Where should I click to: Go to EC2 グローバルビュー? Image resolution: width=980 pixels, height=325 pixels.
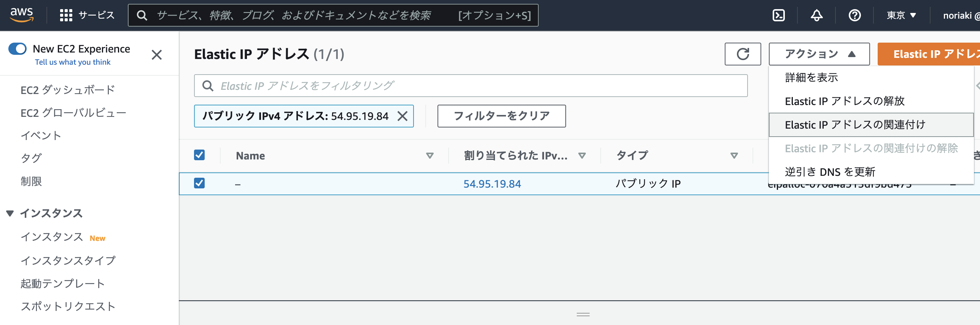click(73, 113)
